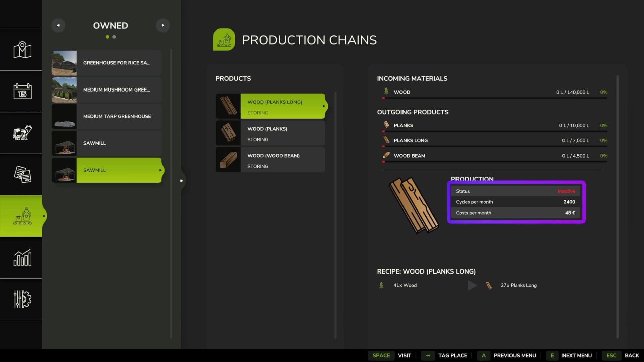
Task: Go to next Owned category arrow
Action: [x=163, y=25]
